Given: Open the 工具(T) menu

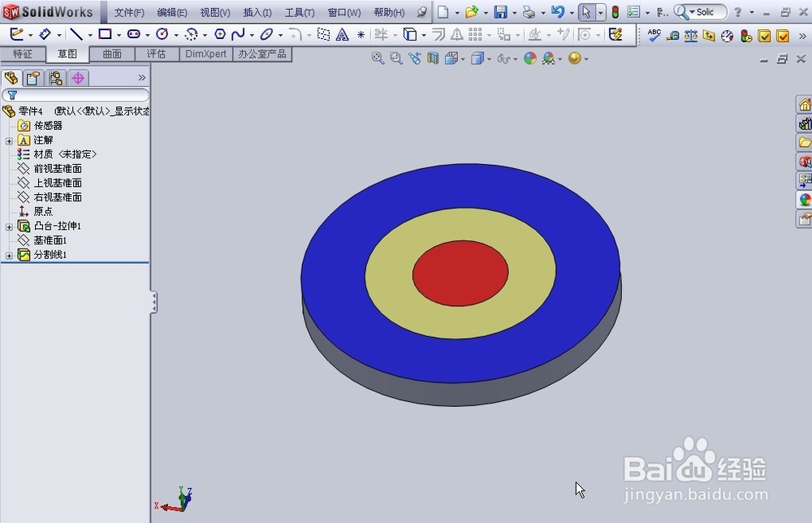Looking at the screenshot, I should [300, 12].
